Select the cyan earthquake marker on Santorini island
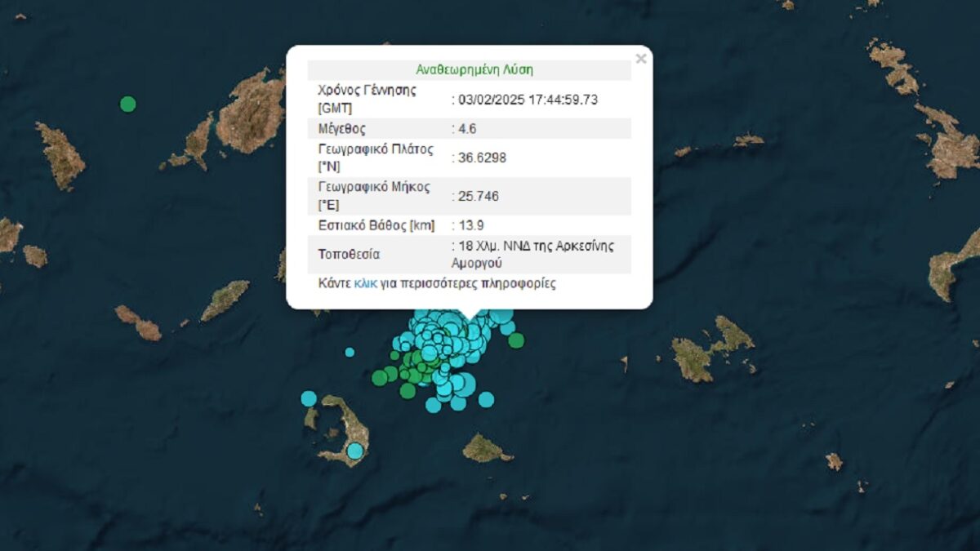The width and height of the screenshot is (980, 551). click(354, 450)
